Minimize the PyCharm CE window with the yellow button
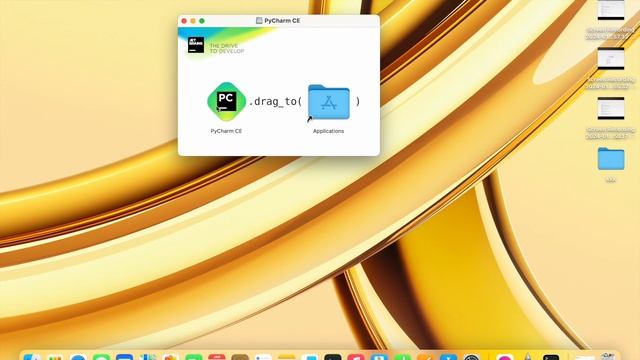The width and height of the screenshot is (640, 360). pyautogui.click(x=193, y=21)
